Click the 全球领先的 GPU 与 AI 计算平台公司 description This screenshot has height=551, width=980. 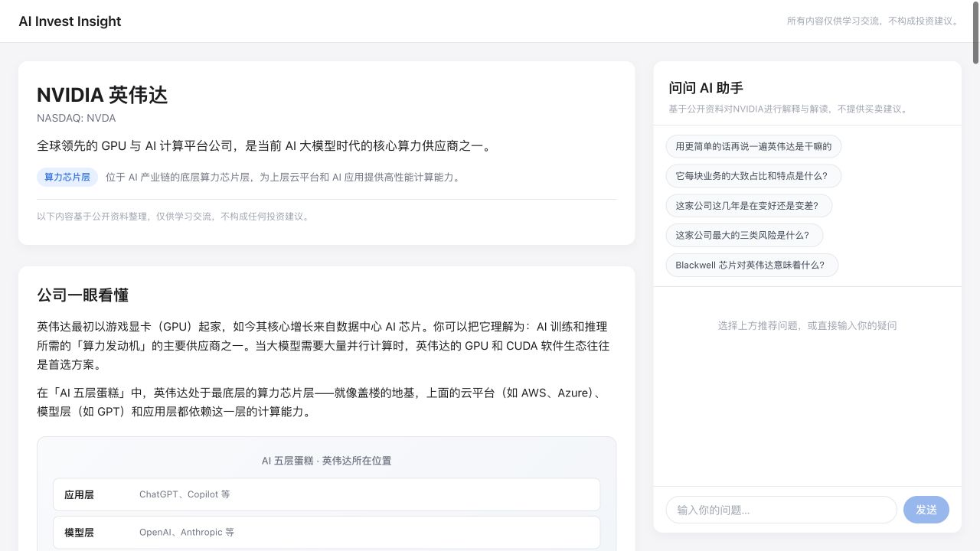[264, 145]
